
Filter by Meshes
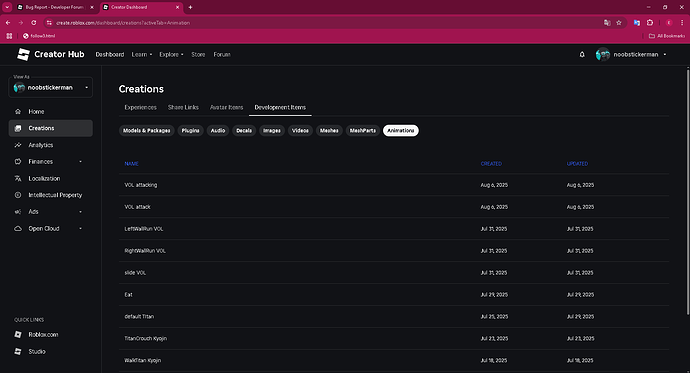pos(329,131)
